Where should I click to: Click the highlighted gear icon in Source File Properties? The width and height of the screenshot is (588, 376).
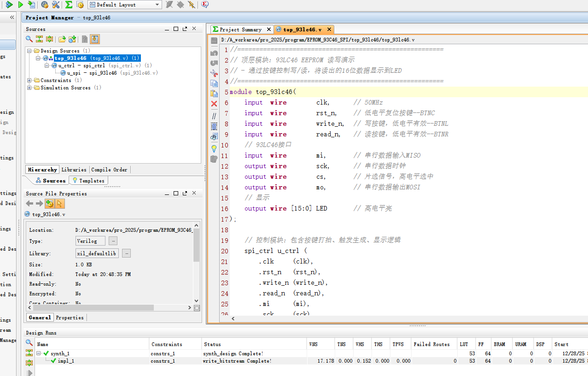49,204
